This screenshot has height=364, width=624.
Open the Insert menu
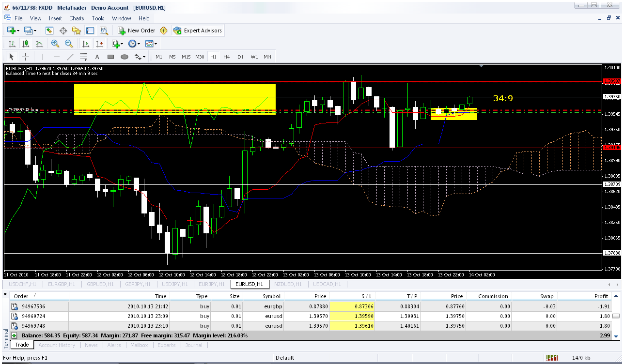(x=55, y=18)
